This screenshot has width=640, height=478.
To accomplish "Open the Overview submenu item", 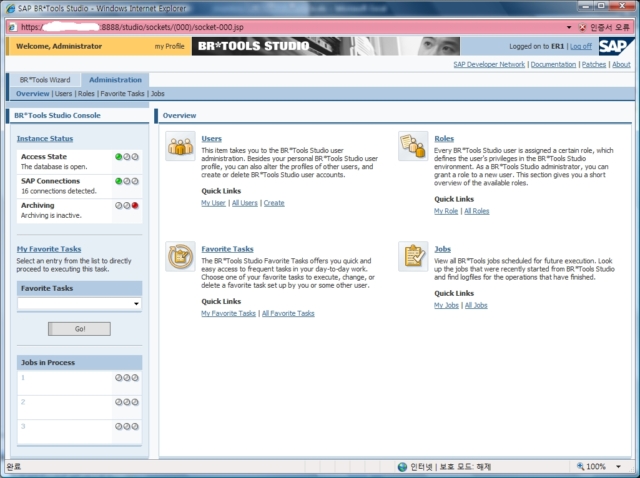I will point(33,94).
